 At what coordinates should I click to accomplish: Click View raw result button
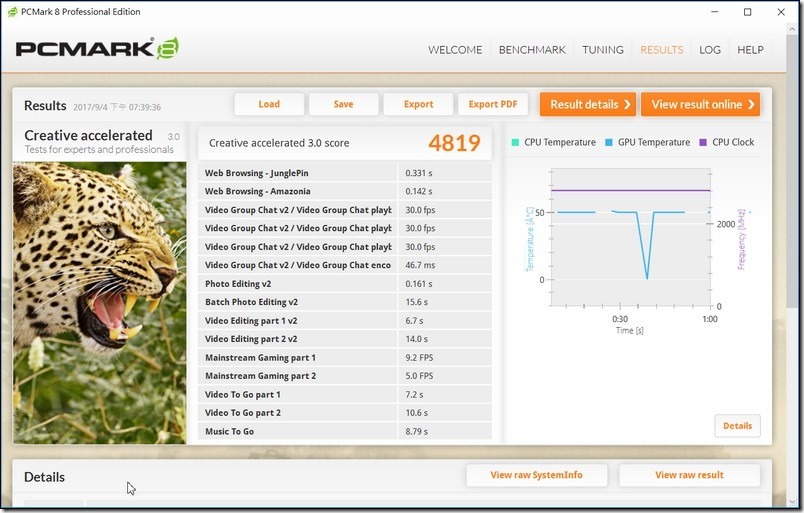[x=689, y=475]
